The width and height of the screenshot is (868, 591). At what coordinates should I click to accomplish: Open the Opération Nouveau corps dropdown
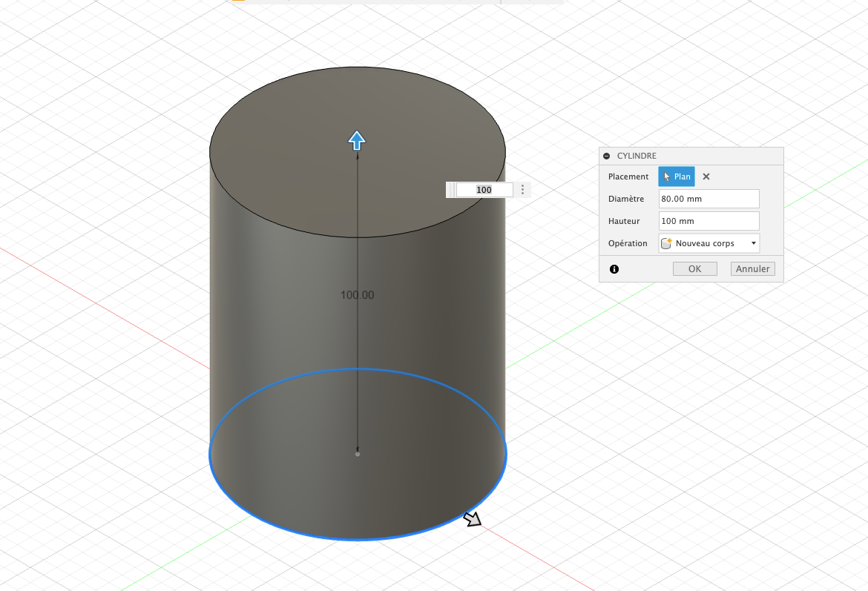point(708,243)
